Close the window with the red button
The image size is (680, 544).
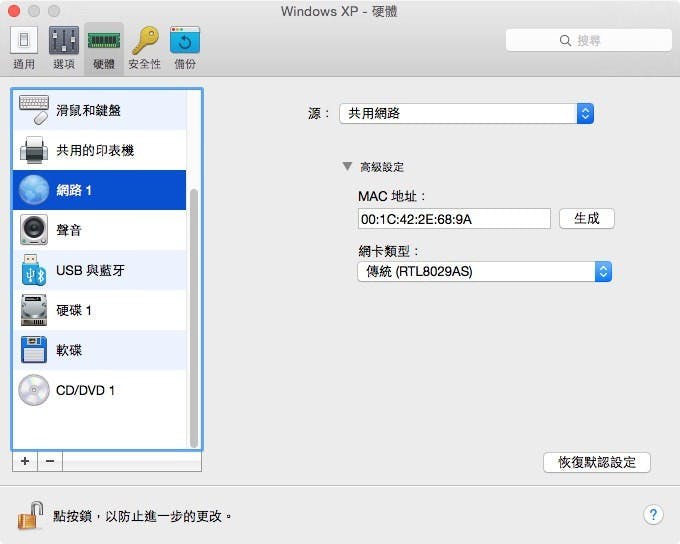pos(14,11)
